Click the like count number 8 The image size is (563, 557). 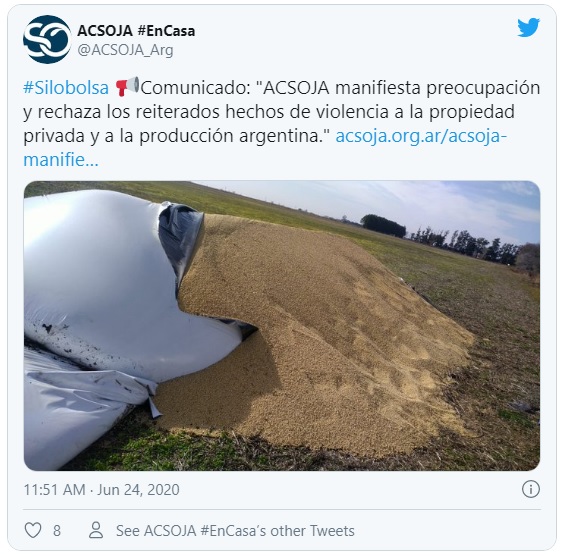pos(57,531)
